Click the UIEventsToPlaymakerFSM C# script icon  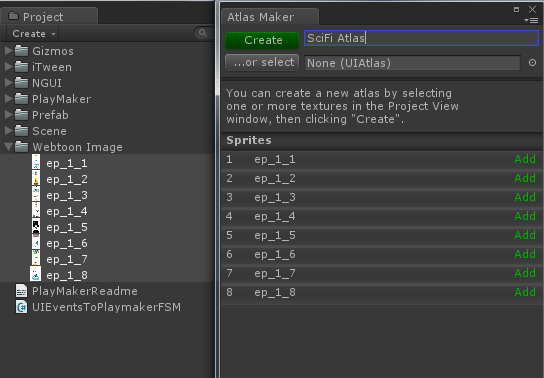[22, 307]
